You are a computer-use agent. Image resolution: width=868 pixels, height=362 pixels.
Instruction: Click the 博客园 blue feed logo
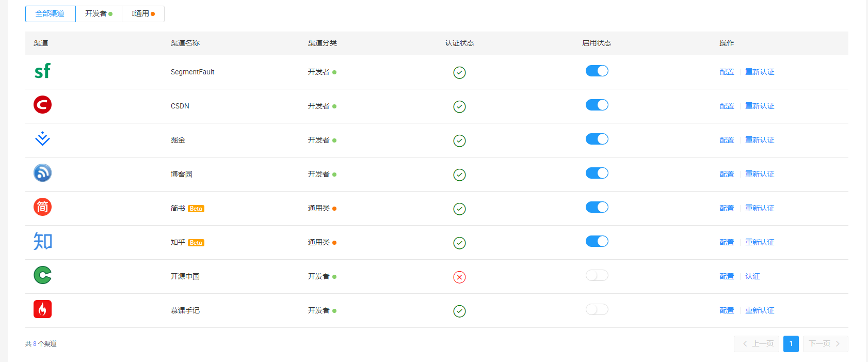coord(42,173)
